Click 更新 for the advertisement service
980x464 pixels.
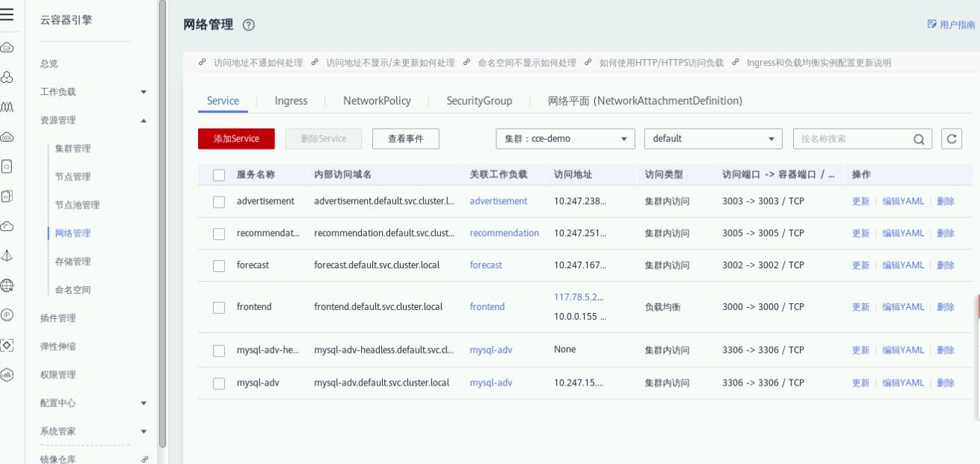860,201
